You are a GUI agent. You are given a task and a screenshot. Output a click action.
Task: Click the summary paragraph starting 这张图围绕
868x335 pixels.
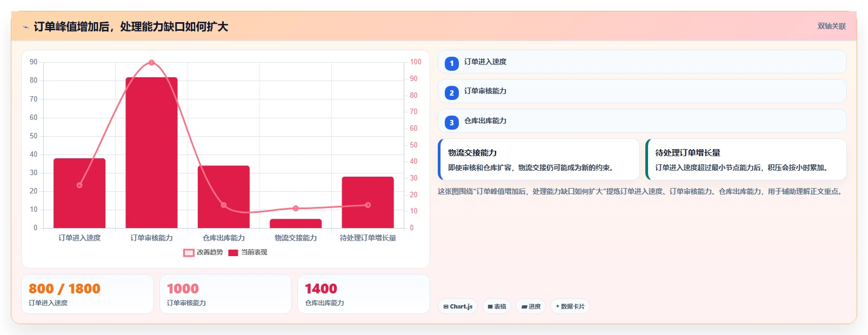pos(642,191)
